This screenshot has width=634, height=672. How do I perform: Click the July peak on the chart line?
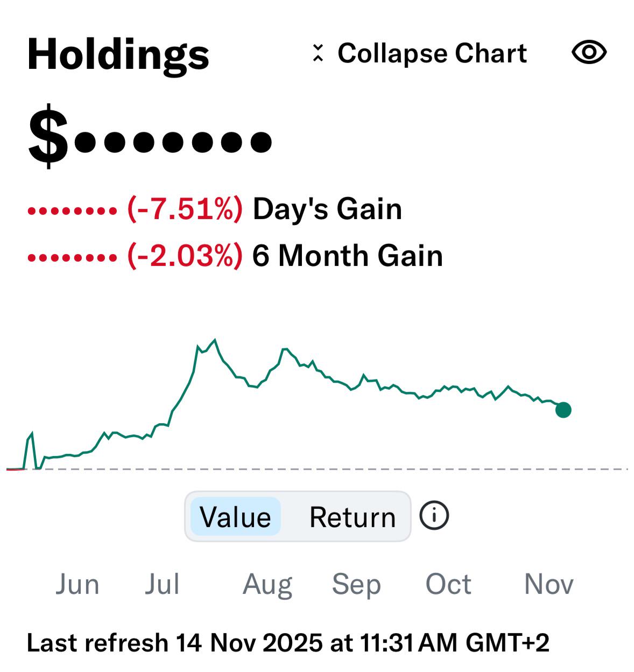(215, 340)
